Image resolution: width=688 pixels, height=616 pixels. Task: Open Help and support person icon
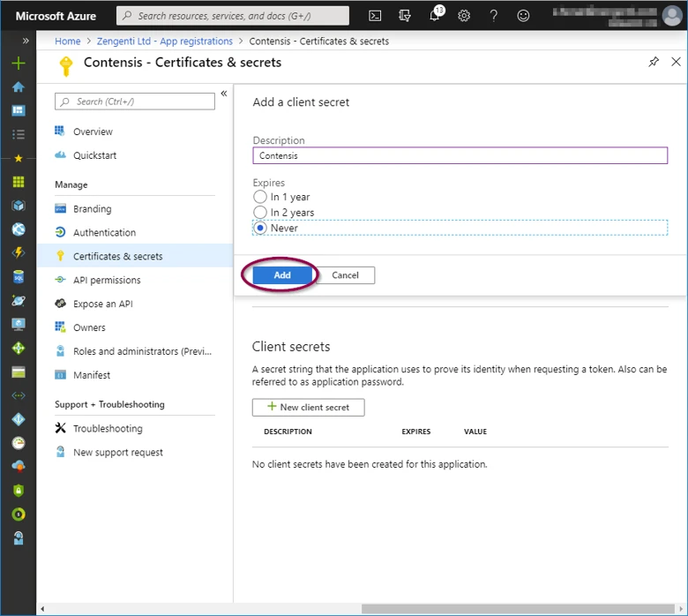click(x=19, y=538)
